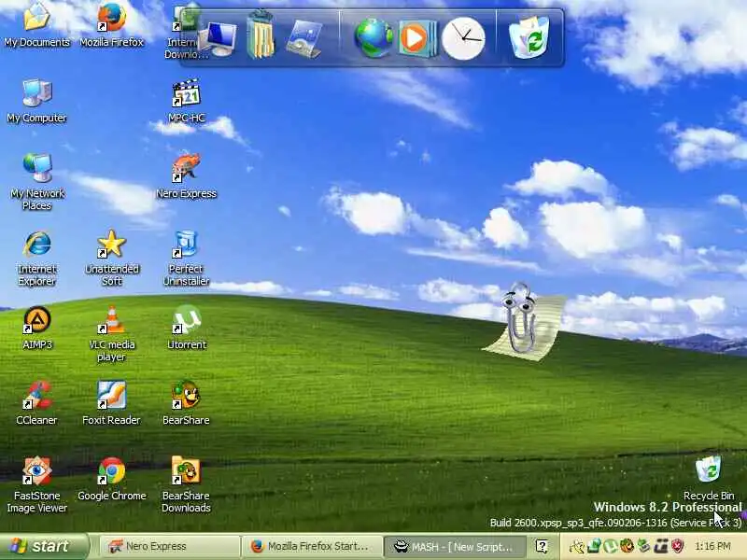
Task: Open the Foxit Reader shortcut
Action: point(111,403)
